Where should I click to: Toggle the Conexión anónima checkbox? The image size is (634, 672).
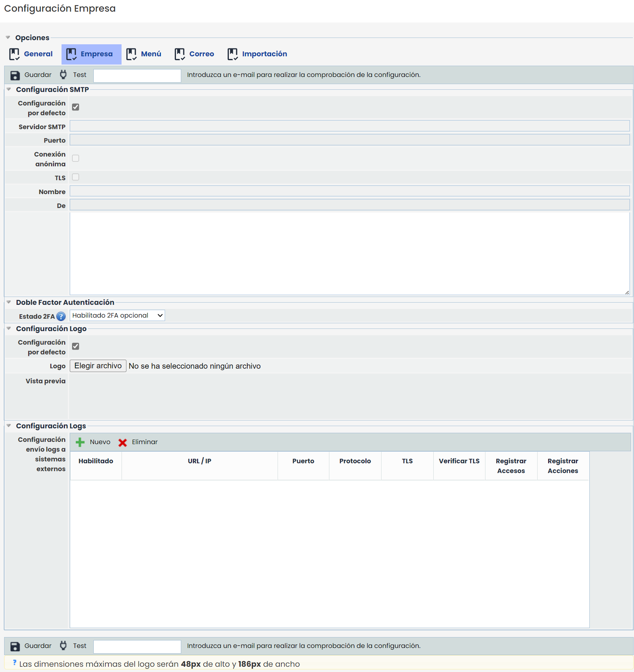point(75,158)
